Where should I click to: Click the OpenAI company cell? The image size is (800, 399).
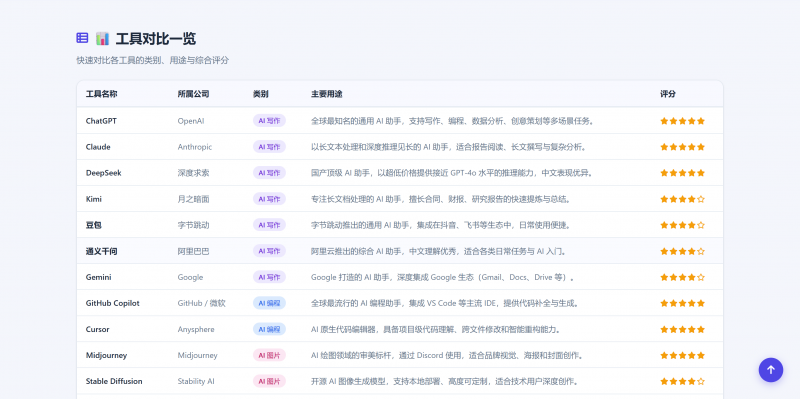(191, 121)
